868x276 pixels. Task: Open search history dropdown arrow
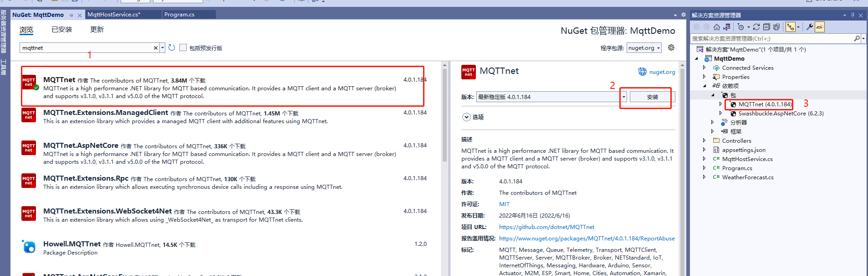(163, 47)
